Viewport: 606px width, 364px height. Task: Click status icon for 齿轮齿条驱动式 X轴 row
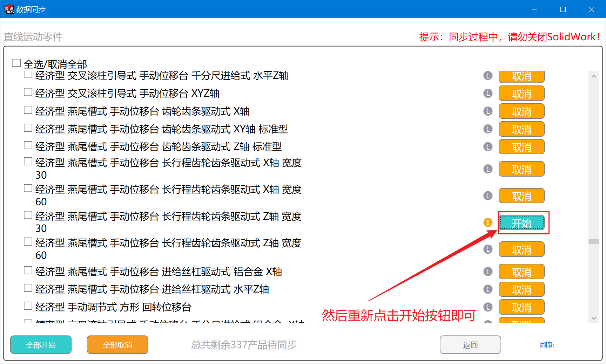coord(488,111)
